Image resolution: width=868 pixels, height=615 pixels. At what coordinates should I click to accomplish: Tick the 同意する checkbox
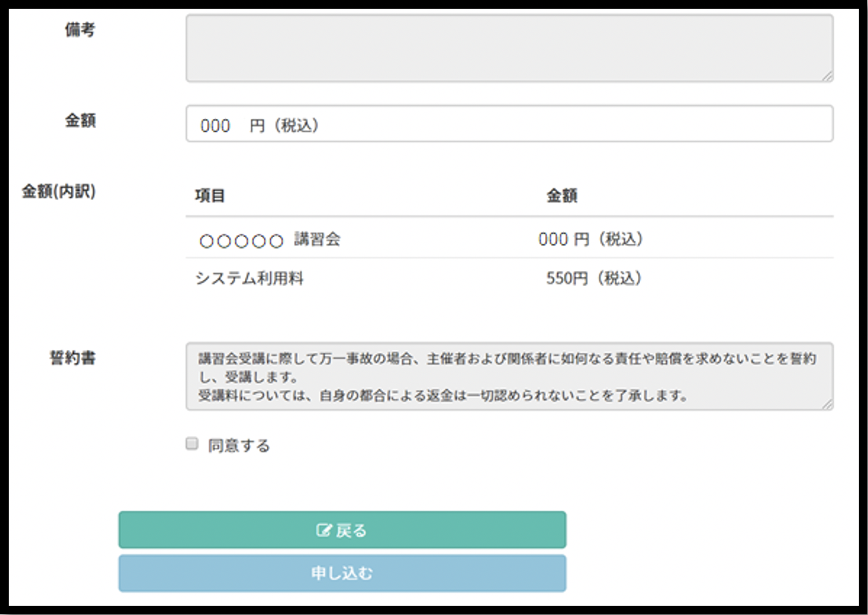192,444
